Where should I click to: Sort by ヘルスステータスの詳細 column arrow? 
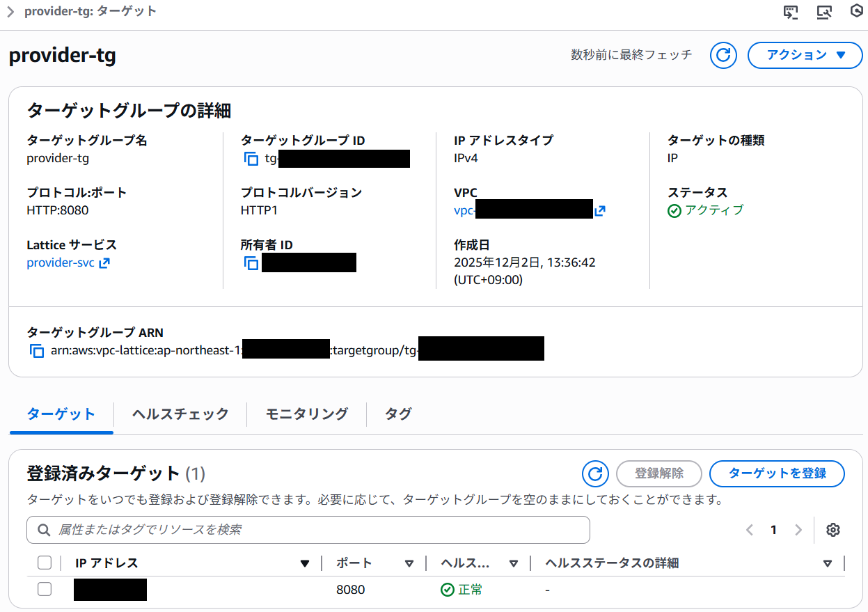[x=828, y=563]
